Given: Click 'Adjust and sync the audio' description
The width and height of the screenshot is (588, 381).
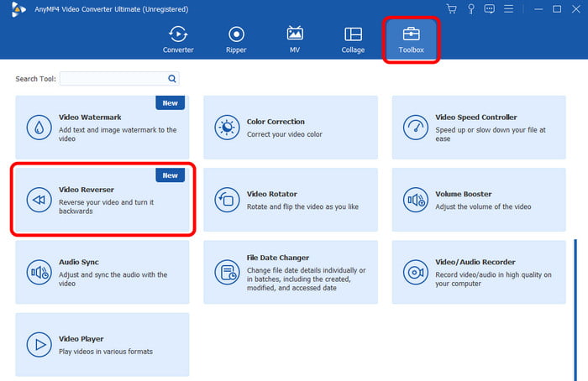Looking at the screenshot, I should (113, 279).
